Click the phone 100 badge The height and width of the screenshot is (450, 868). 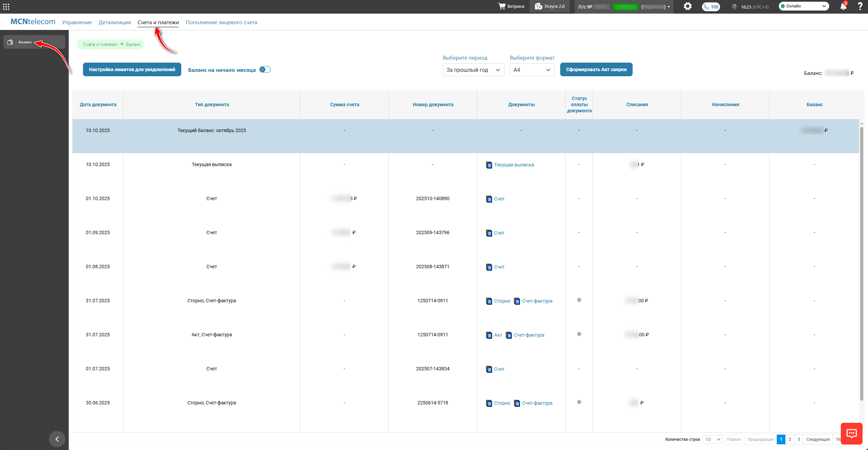[711, 7]
